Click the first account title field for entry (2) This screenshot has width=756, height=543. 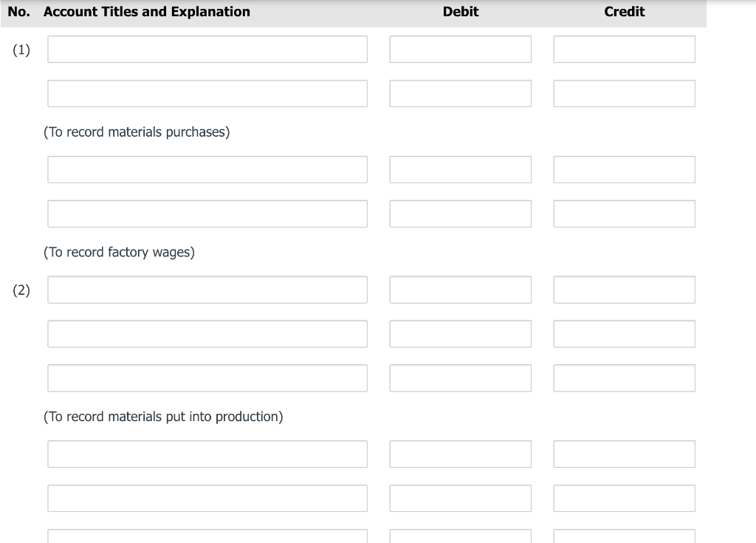pyautogui.click(x=207, y=289)
